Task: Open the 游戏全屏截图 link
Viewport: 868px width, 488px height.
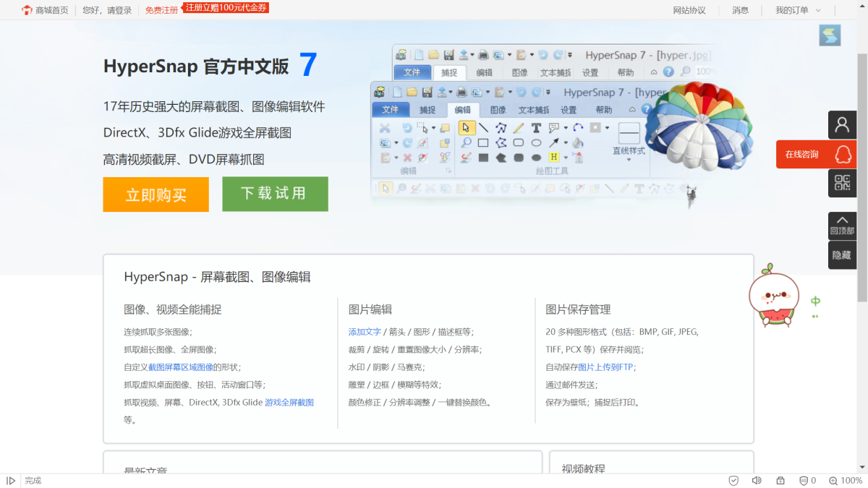Action: 289,402
